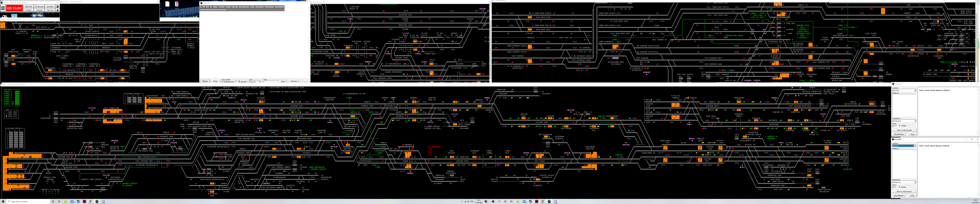This screenshot has width=980, height=204.
Task: Click the Time field in the lower Simplifier window
Action: coord(895,187)
